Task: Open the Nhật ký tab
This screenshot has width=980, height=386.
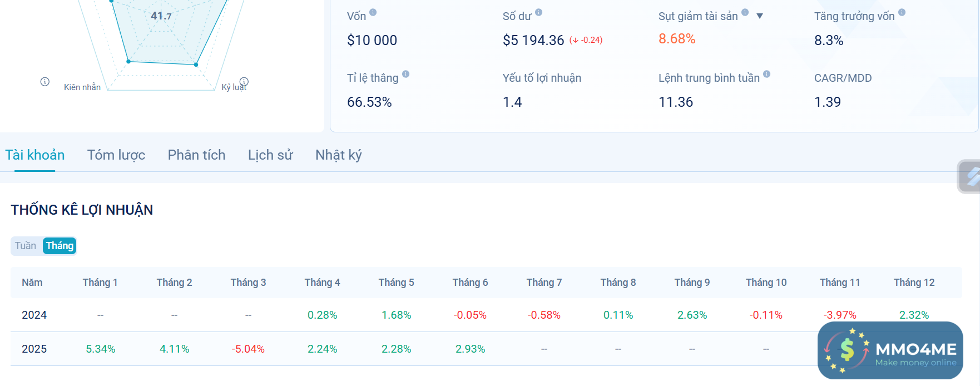Action: 338,155
